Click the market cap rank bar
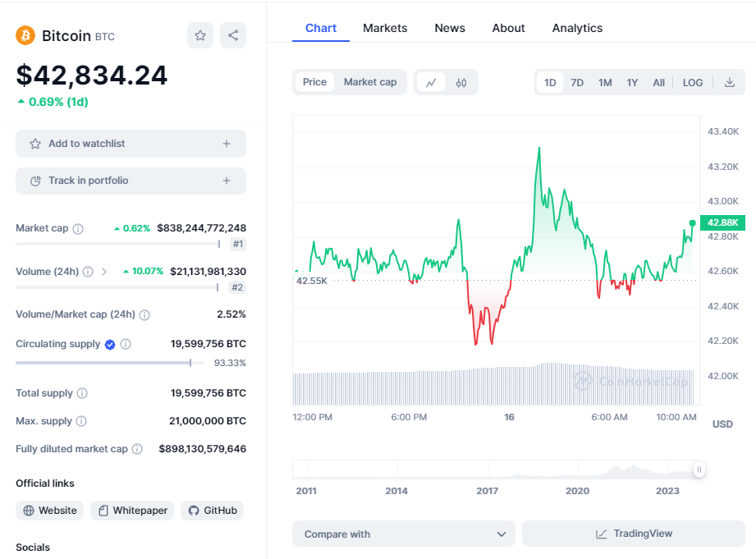This screenshot has height=559, width=756. coord(118,244)
